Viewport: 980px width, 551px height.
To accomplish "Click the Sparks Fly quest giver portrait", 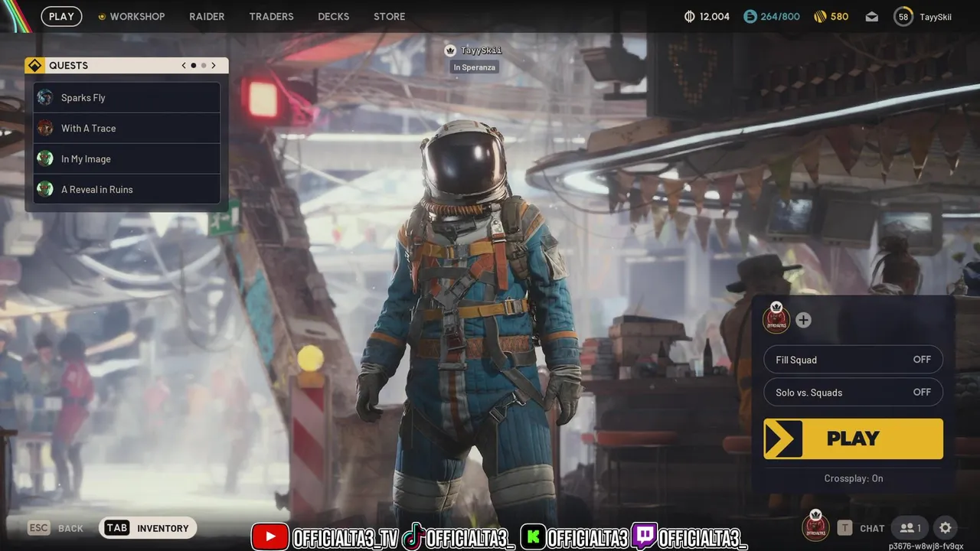I will (45, 97).
